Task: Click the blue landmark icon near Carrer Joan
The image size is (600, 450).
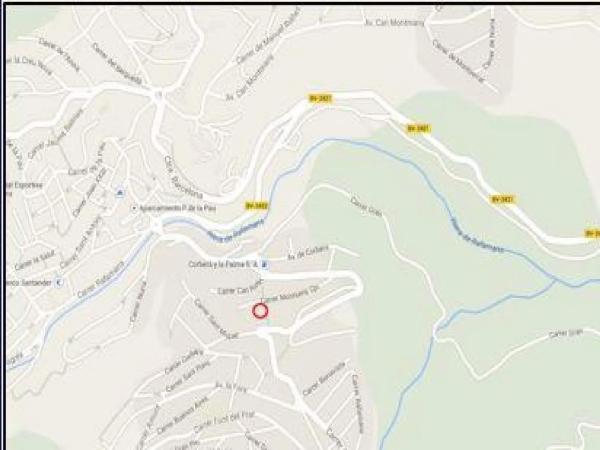Action: click(120, 193)
